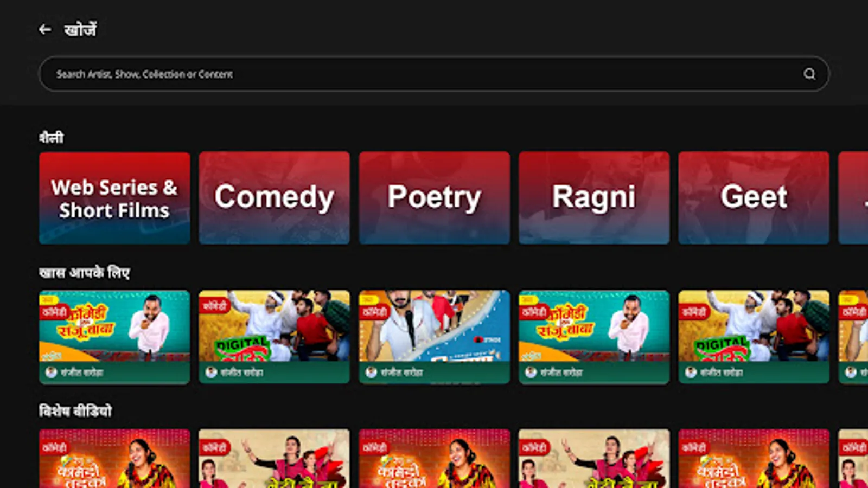The height and width of the screenshot is (488, 868).
Task: Open the Ragni genre tile
Action: [594, 198]
